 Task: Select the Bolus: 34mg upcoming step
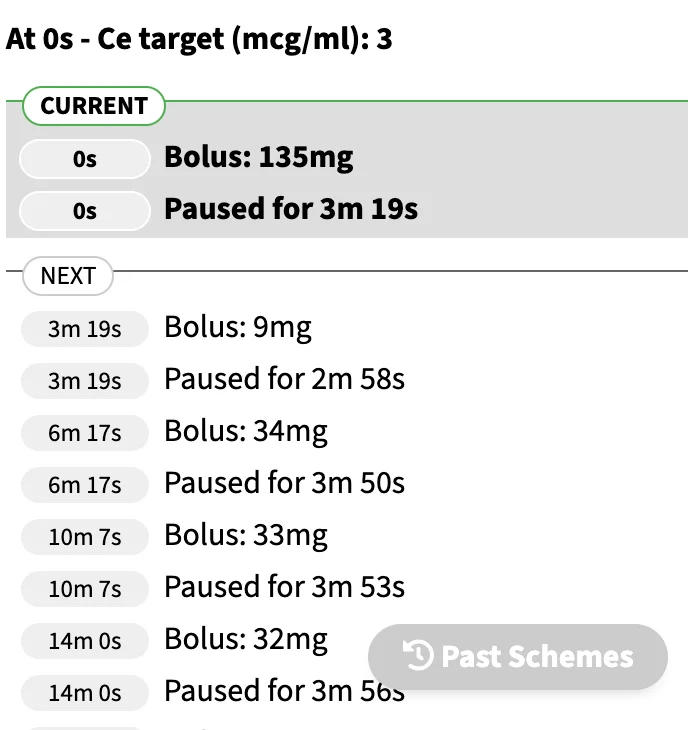coord(246,432)
